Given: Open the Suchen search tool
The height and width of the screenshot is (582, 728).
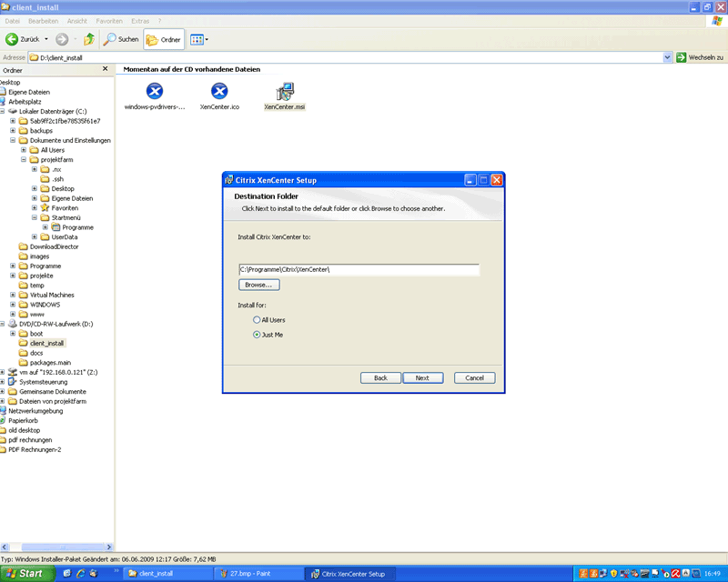Looking at the screenshot, I should 121,39.
